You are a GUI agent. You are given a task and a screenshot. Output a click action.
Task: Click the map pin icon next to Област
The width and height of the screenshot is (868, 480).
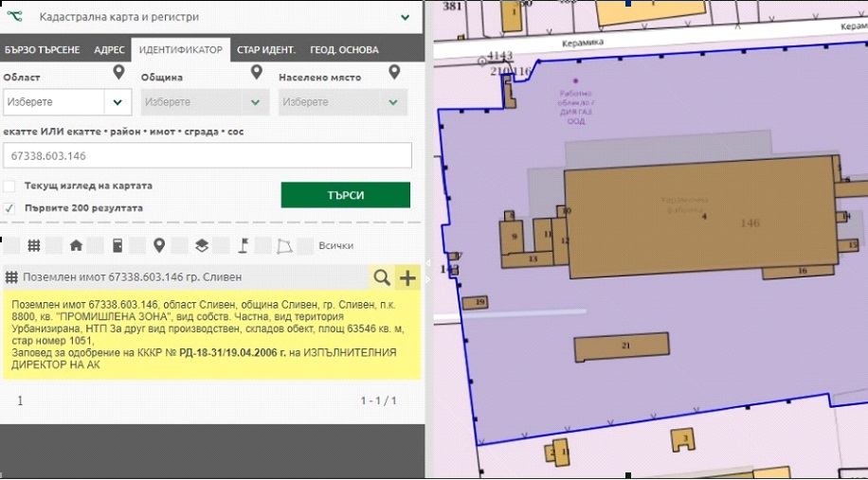[118, 73]
